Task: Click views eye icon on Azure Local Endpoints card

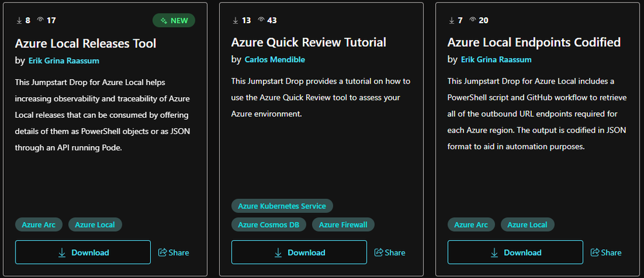Action: pos(473,20)
